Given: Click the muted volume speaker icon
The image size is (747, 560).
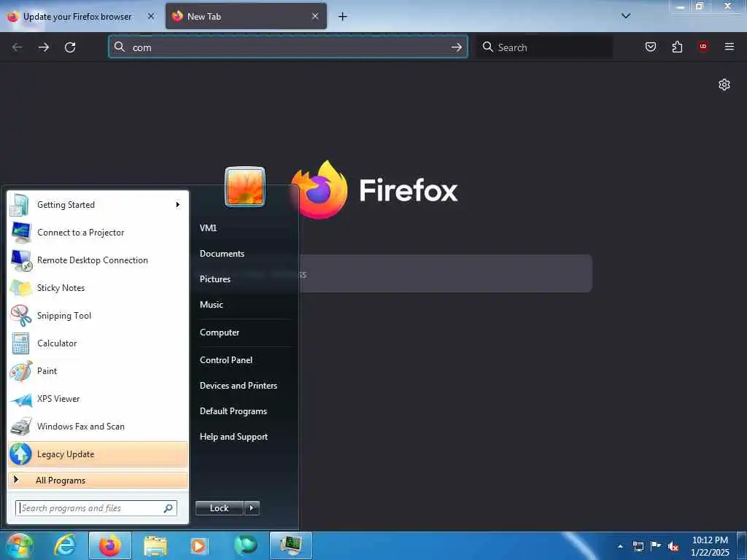Looking at the screenshot, I should click(x=673, y=547).
